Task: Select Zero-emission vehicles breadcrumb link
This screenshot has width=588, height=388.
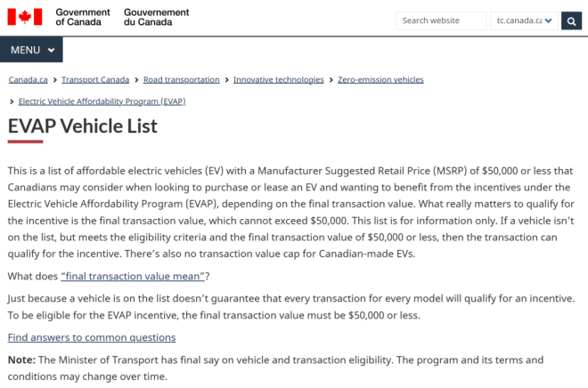Action: pyautogui.click(x=380, y=80)
